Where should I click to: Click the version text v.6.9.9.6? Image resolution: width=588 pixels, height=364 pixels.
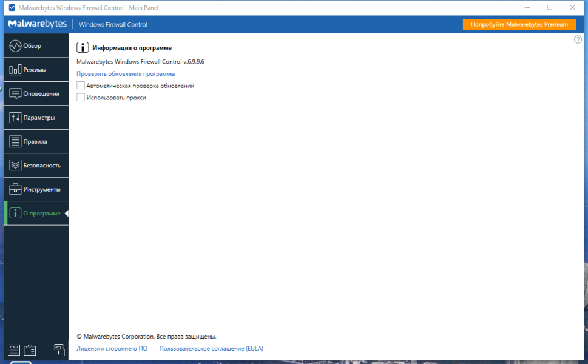[x=194, y=62]
